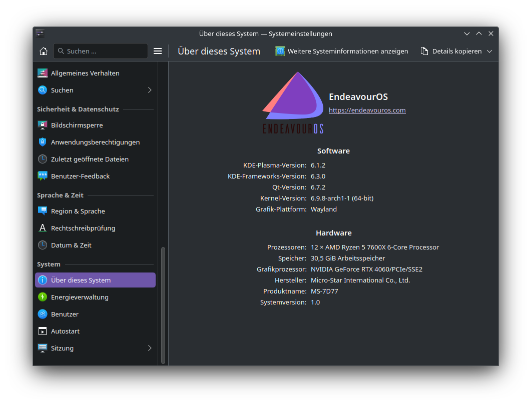Click the Datum & Zeit clock icon
Screen dimensions: 532x405
43,245
